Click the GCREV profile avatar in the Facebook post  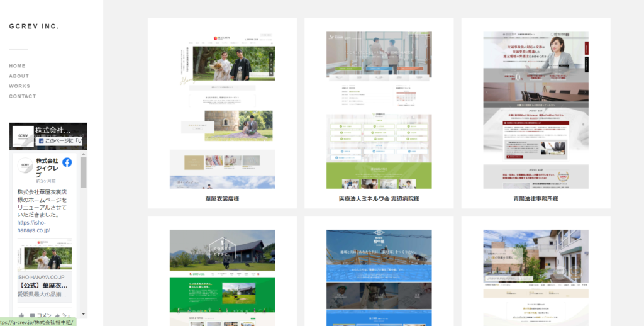(x=26, y=166)
